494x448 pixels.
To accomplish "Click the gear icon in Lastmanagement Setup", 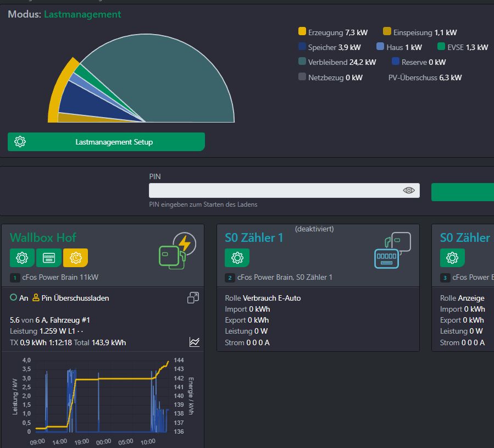I will (20, 142).
